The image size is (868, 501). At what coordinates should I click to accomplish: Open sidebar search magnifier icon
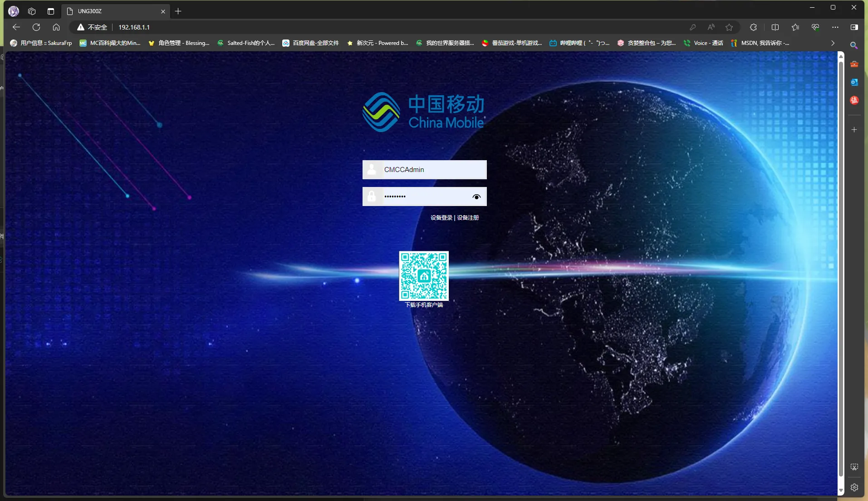point(854,45)
